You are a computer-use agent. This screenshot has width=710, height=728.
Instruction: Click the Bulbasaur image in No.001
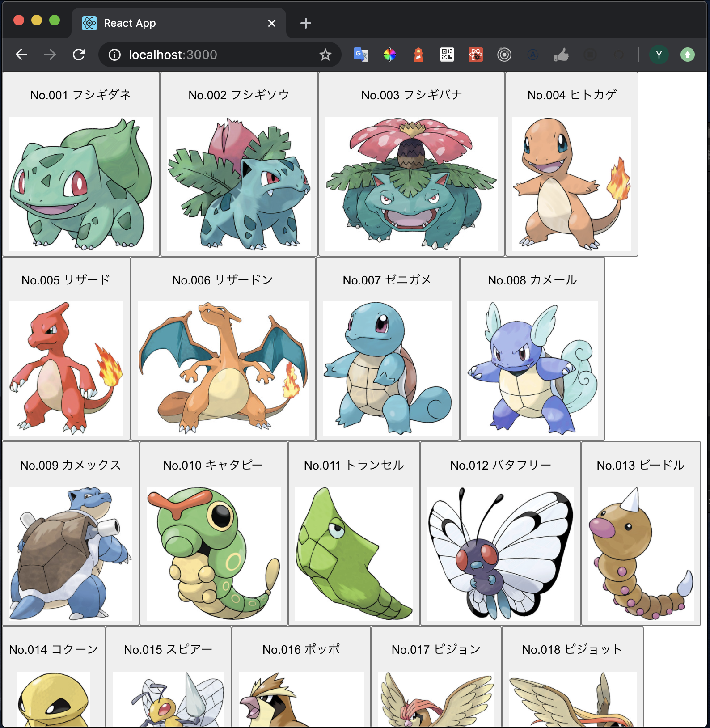click(81, 184)
